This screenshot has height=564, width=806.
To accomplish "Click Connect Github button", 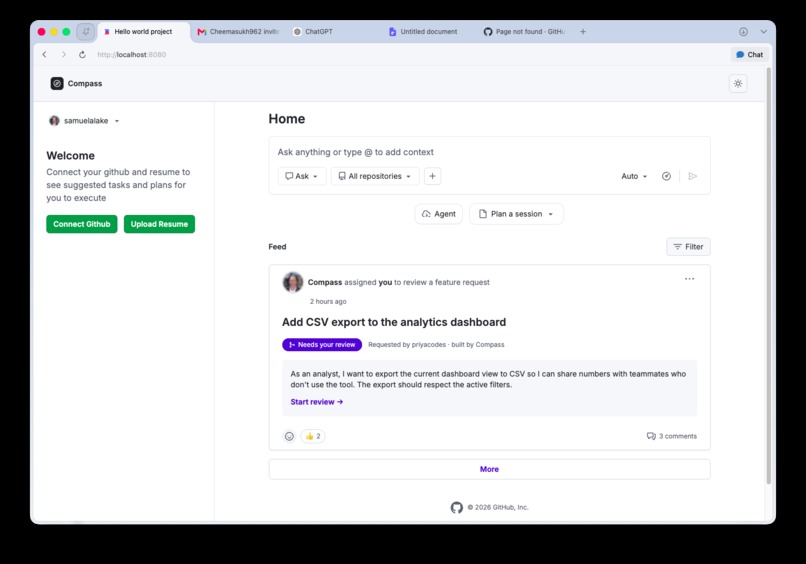I will point(82,224).
